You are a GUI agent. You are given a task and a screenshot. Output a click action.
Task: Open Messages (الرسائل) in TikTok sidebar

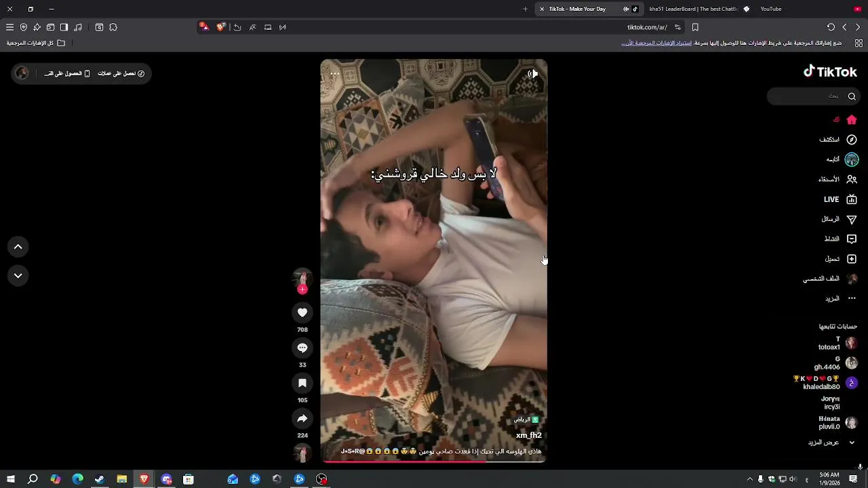(839, 219)
